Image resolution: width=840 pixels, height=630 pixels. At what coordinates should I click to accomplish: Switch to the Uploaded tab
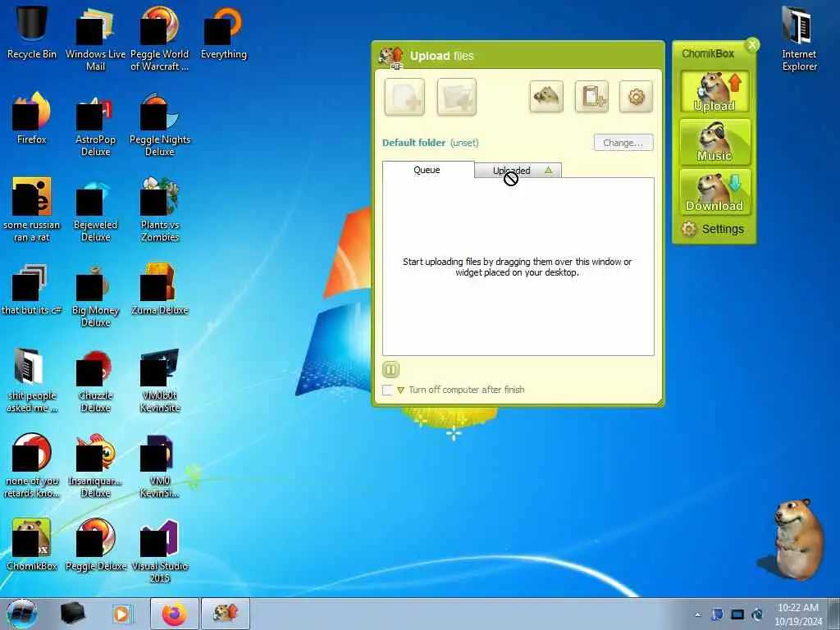point(518,171)
